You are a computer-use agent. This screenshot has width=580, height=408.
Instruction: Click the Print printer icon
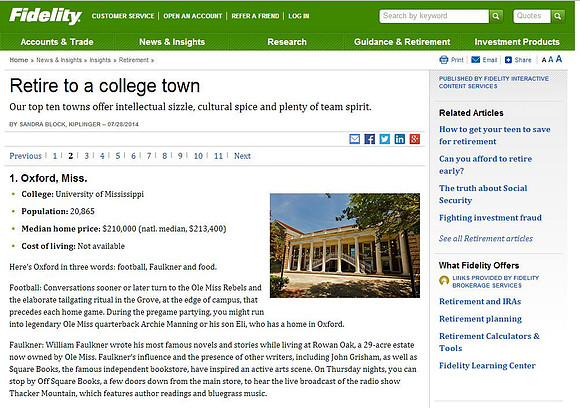[444, 60]
